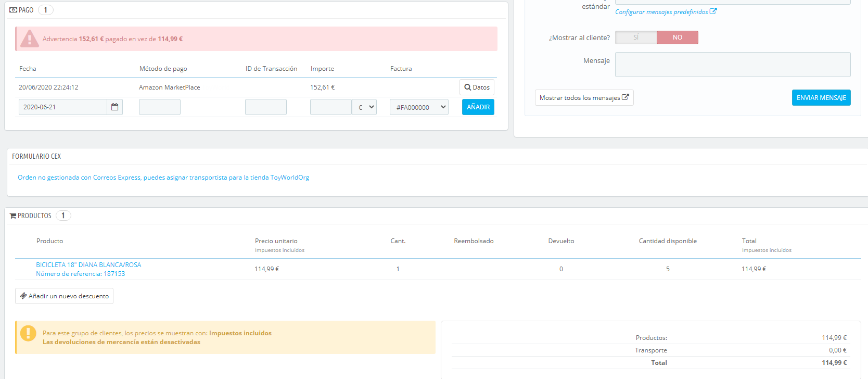Click the AÑADIR payment button
Image resolution: width=868 pixels, height=379 pixels.
[x=478, y=107]
